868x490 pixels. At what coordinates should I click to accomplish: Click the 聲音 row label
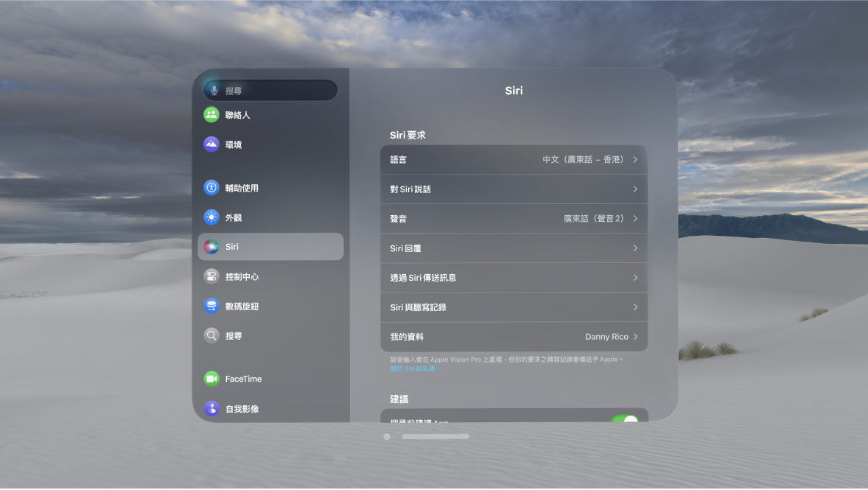click(399, 219)
